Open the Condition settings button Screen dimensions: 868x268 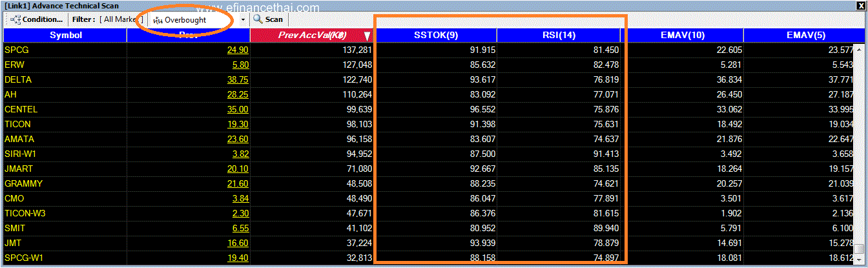(x=37, y=19)
